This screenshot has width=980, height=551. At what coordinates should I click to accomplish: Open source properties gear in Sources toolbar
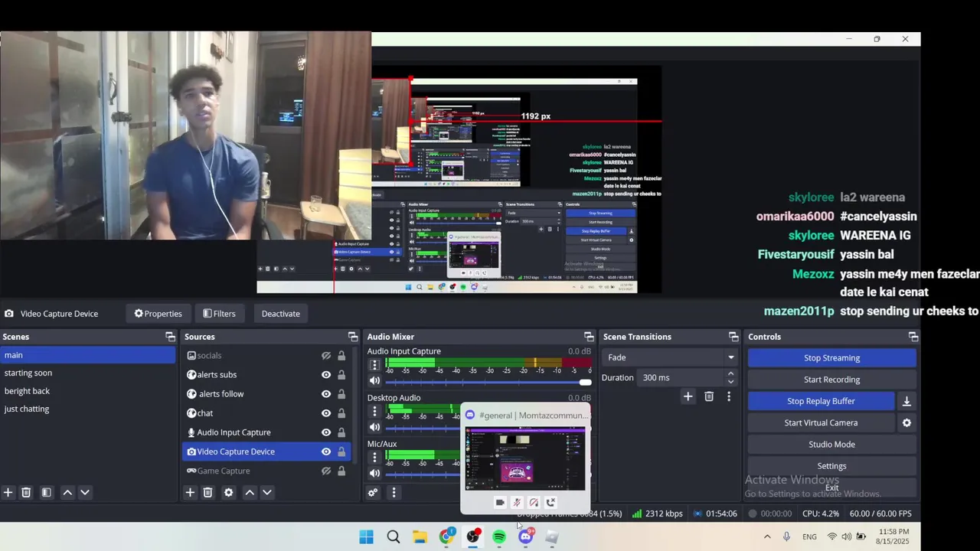coord(228,493)
